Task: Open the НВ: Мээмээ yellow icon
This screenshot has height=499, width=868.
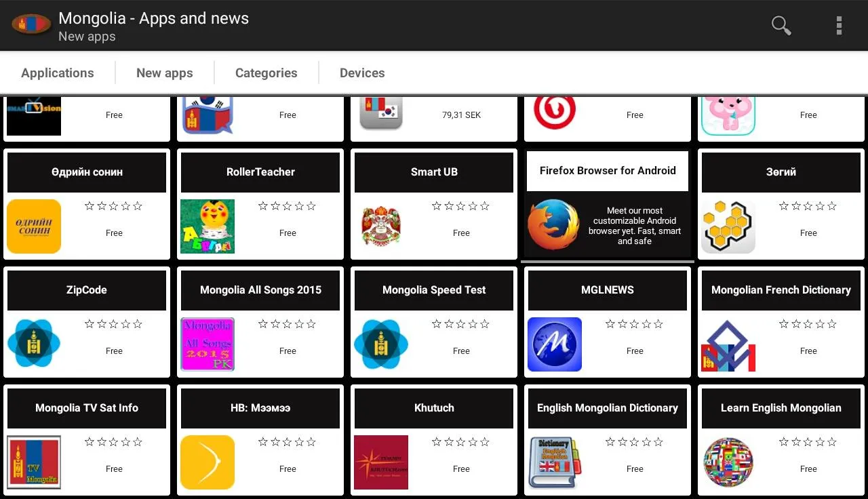Action: click(208, 462)
